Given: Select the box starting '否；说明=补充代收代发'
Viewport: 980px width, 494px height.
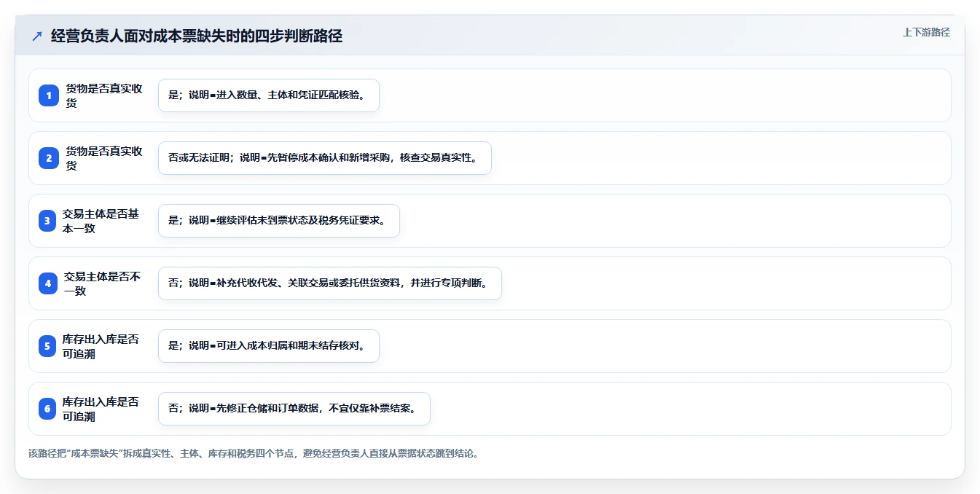Looking at the screenshot, I should 330,283.
